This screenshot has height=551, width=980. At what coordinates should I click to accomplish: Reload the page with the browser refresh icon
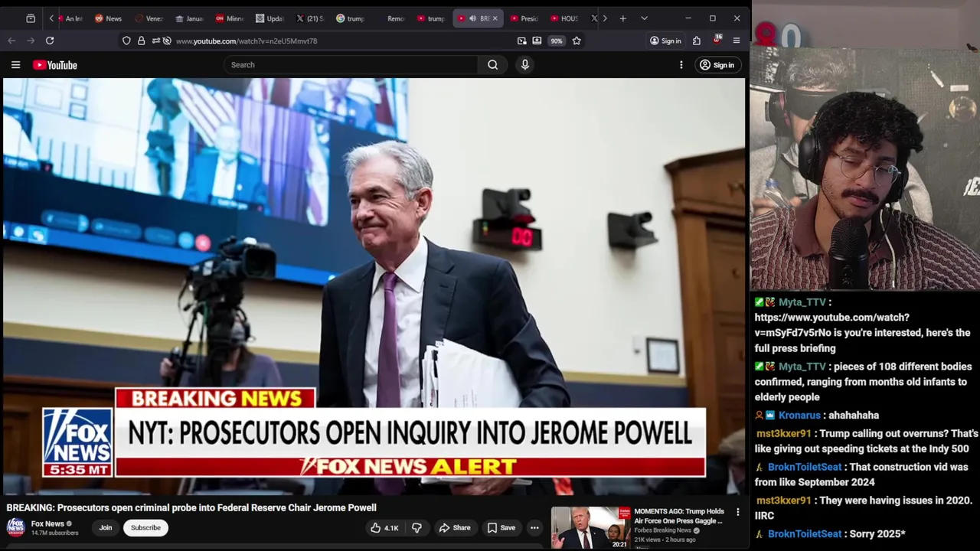[x=50, y=41]
